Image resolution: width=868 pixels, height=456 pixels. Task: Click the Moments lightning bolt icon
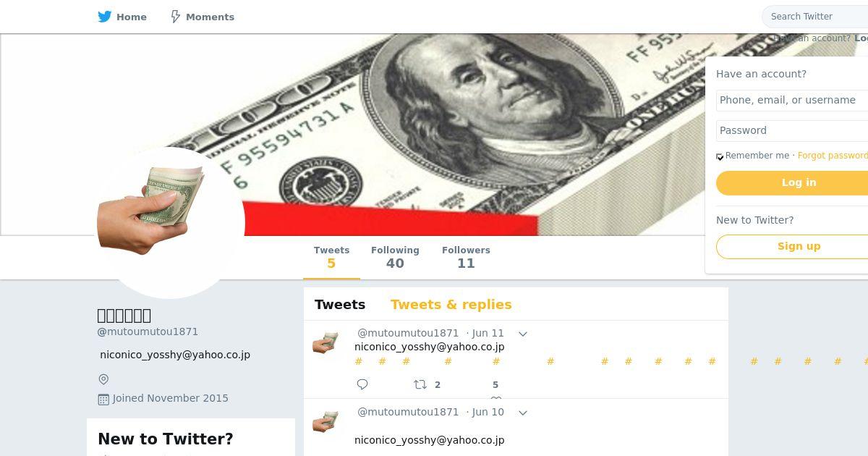175,17
